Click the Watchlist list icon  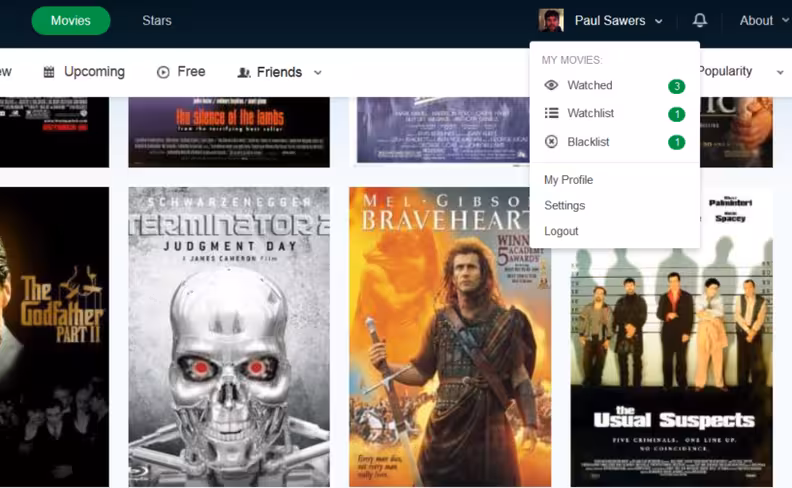click(x=552, y=113)
